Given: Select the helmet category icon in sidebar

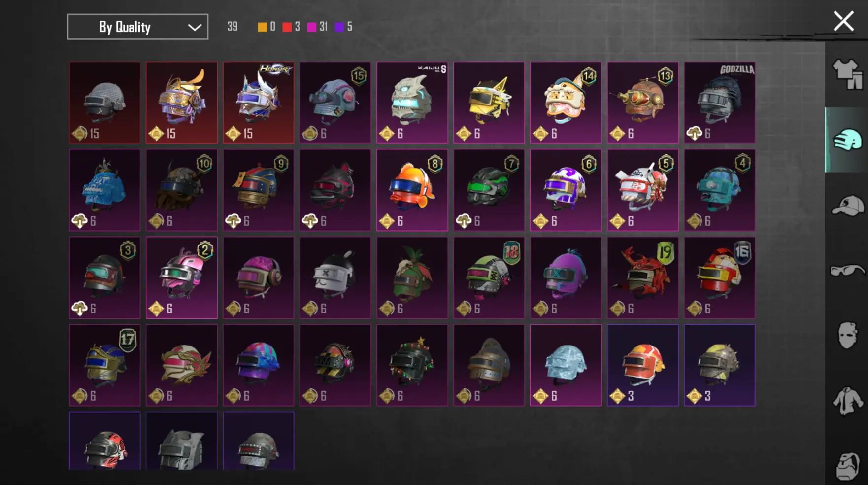Looking at the screenshot, I should (x=847, y=139).
